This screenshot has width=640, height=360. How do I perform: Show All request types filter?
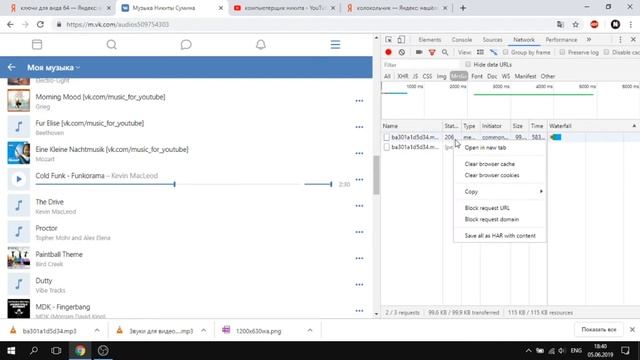[x=387, y=76]
